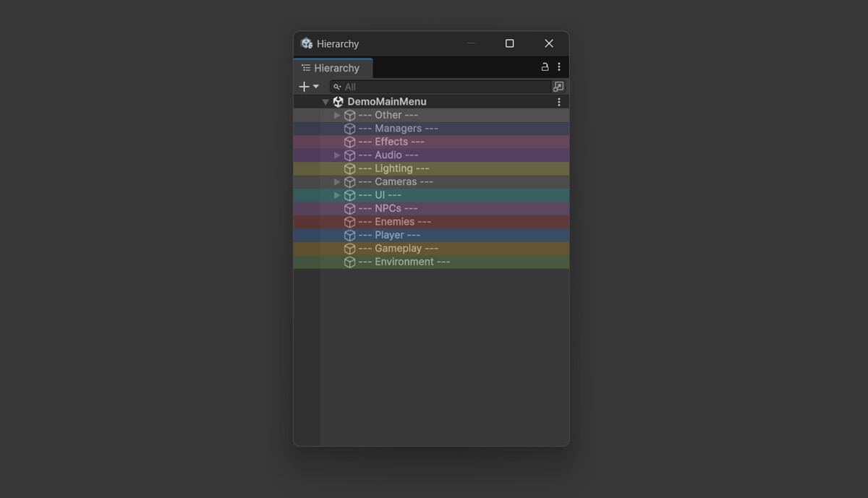Click the cube icon beside Cameras
Image resolution: width=868 pixels, height=498 pixels.
click(349, 182)
